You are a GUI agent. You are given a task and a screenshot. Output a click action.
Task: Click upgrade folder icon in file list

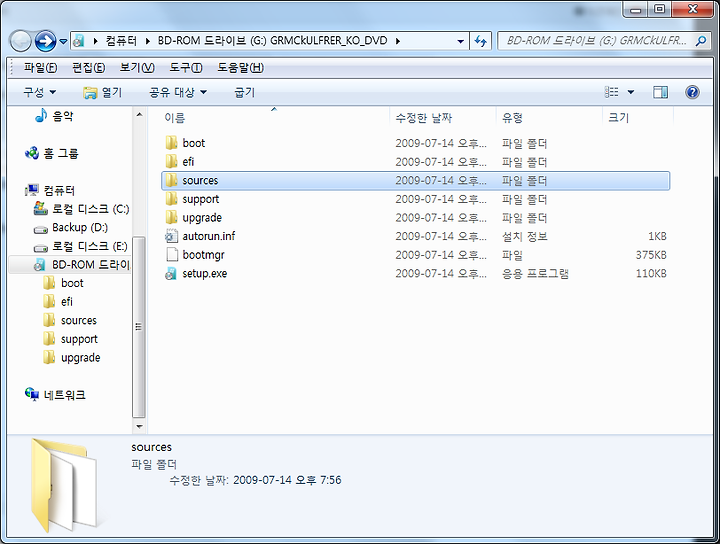(171, 218)
